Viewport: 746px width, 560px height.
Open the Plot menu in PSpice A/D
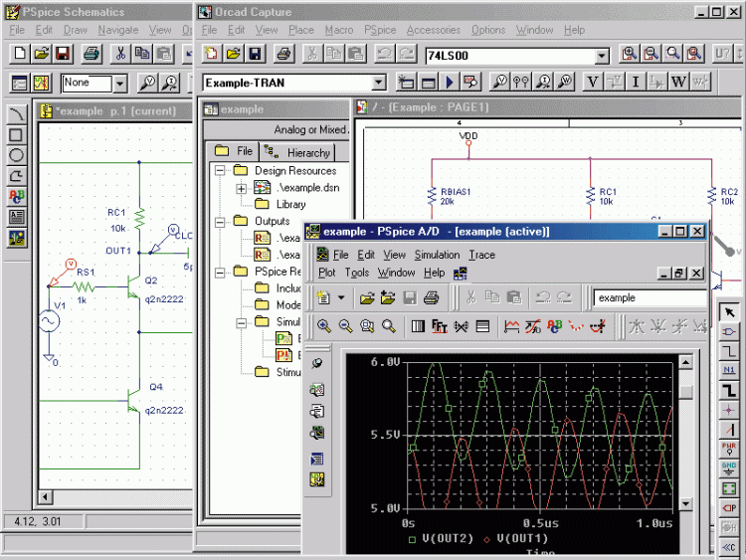point(326,273)
